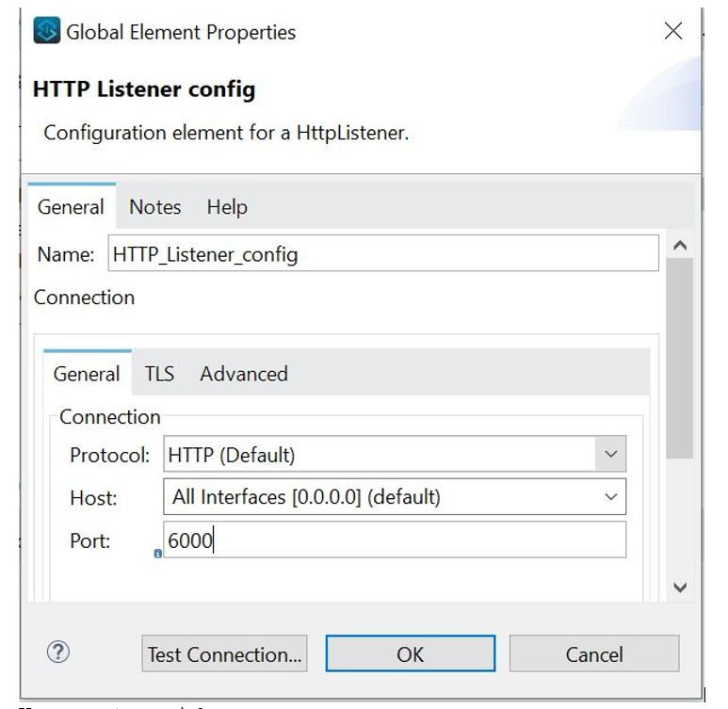Click into the Port field showing 6000
728x709 pixels.
click(394, 540)
